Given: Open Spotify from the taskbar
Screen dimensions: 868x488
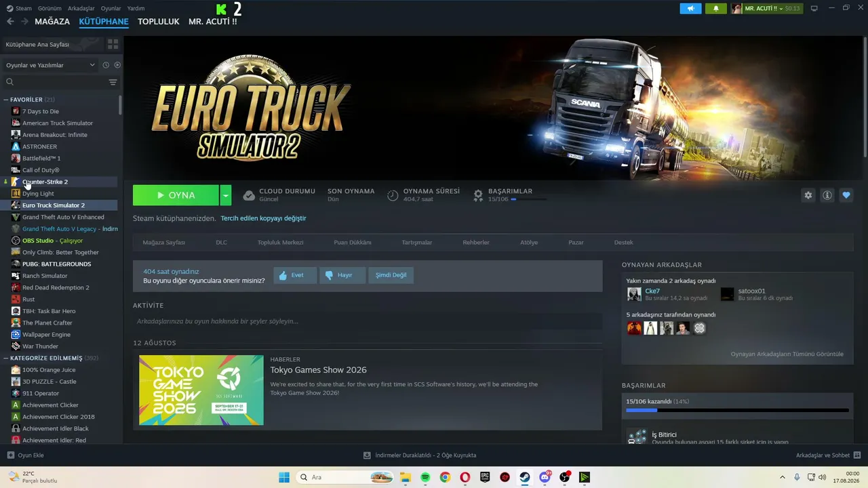Looking at the screenshot, I should pyautogui.click(x=425, y=477).
